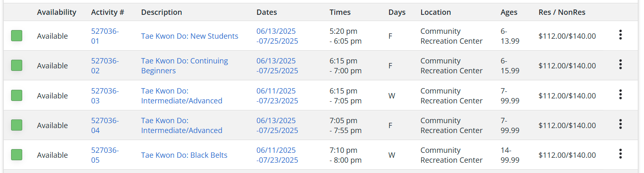Open the Tae Kwon Do: Continuing Beginners link
This screenshot has width=644, height=173.
tap(184, 65)
